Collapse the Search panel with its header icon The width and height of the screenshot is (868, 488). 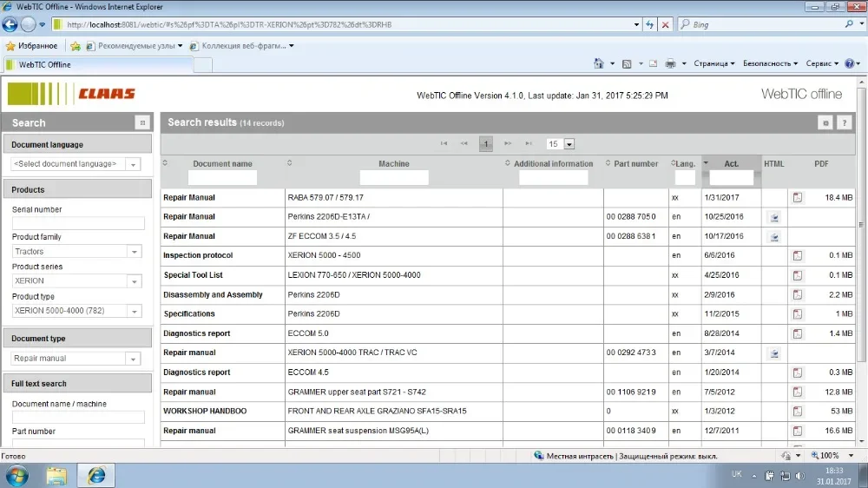(x=142, y=123)
